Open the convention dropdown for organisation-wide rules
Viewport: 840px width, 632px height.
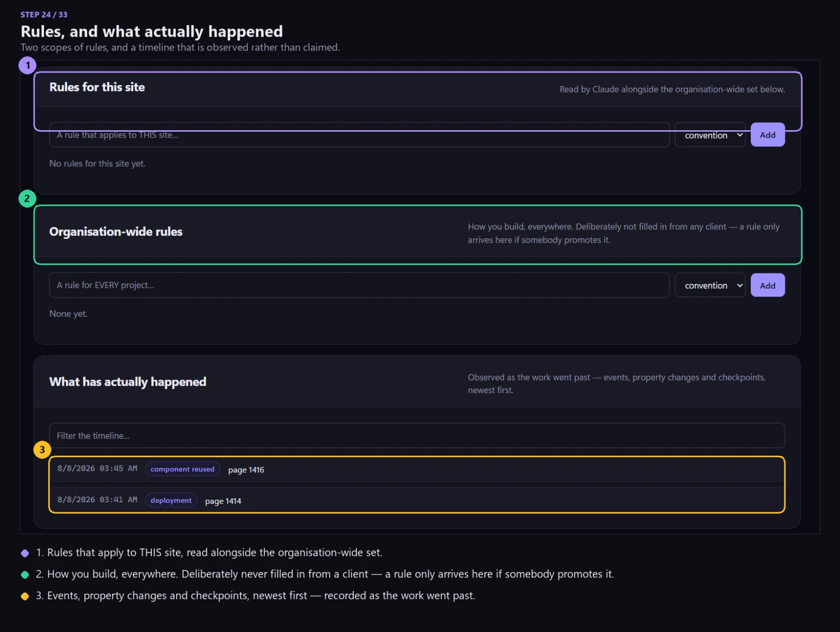(710, 285)
